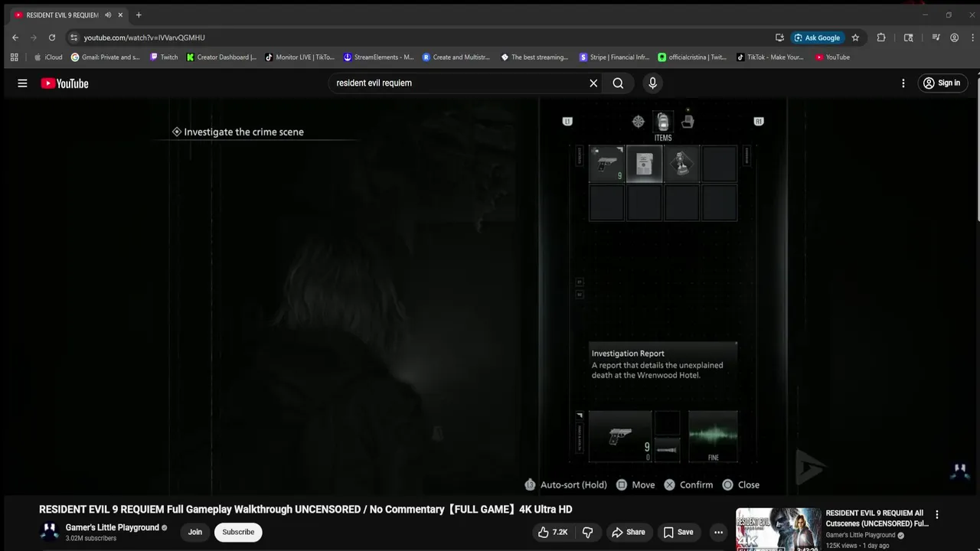Click the Close button prompt

741,484
